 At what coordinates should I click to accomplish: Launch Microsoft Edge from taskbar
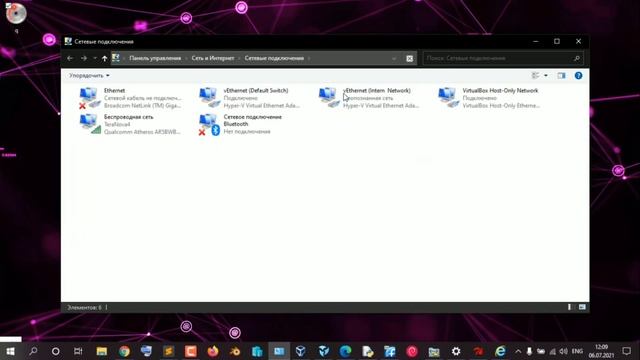[x=345, y=351]
